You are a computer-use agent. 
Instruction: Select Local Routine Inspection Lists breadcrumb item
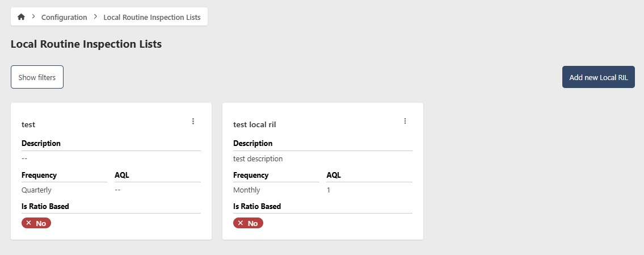(151, 17)
